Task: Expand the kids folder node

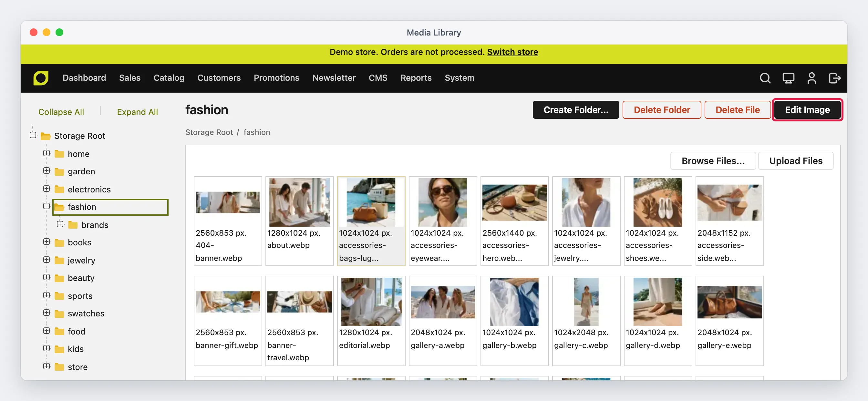Action: (x=46, y=348)
